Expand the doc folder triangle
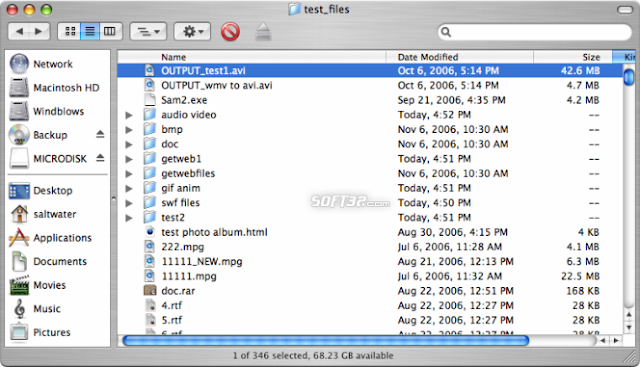The image size is (640, 367). [129, 145]
